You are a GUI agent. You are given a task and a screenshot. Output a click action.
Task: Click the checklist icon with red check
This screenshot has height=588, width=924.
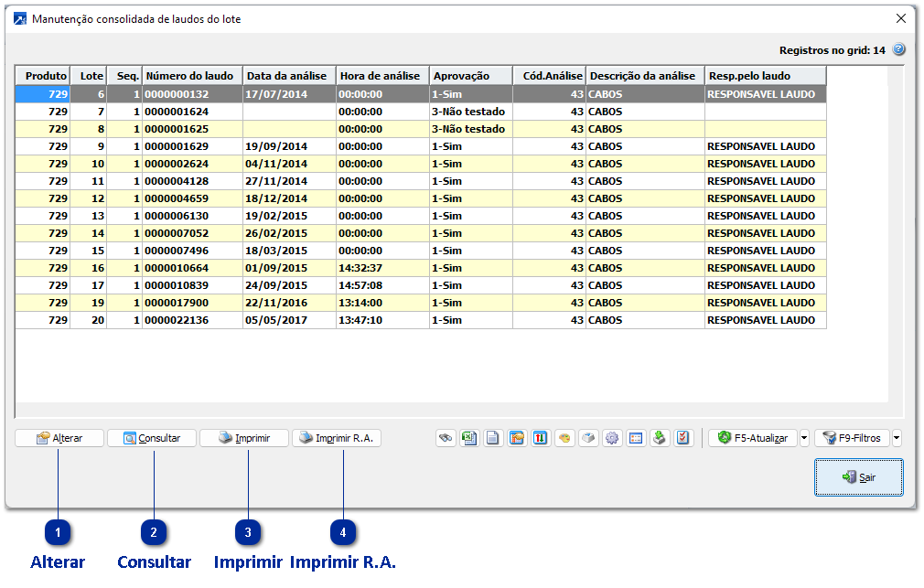(x=683, y=438)
